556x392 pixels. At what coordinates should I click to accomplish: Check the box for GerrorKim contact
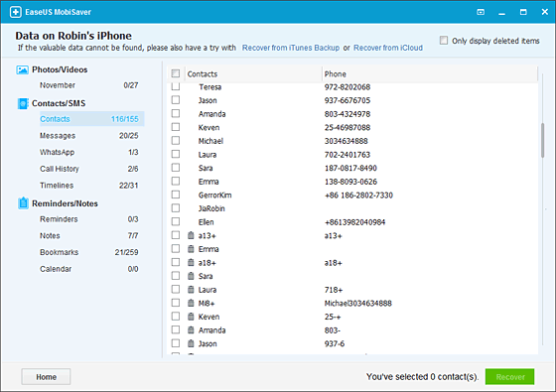pos(176,195)
